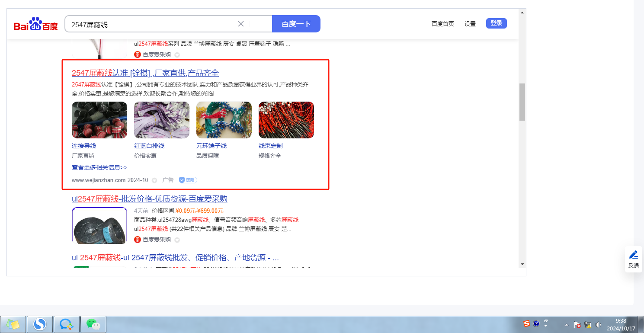Image resolution: width=644 pixels, height=333 pixels.
Task: Click the 红蓝白排线 purple ribbon cable image
Action: (x=162, y=120)
